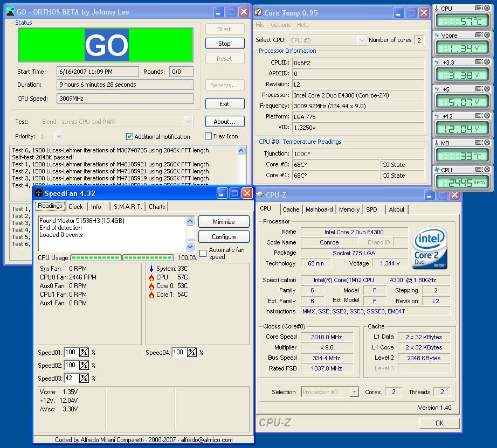Click the Speed04 spinner arrows
497x448 pixels.
[192, 352]
